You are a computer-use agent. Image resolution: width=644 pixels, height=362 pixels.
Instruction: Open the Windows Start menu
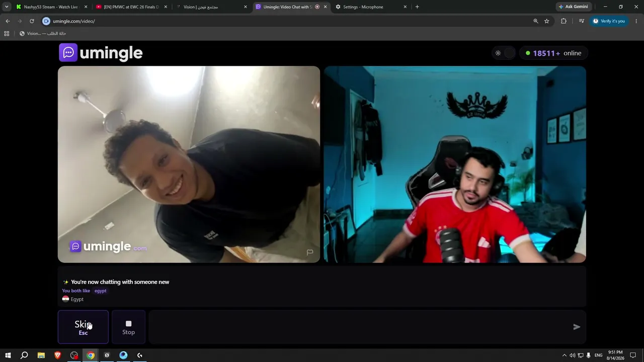coord(8,355)
